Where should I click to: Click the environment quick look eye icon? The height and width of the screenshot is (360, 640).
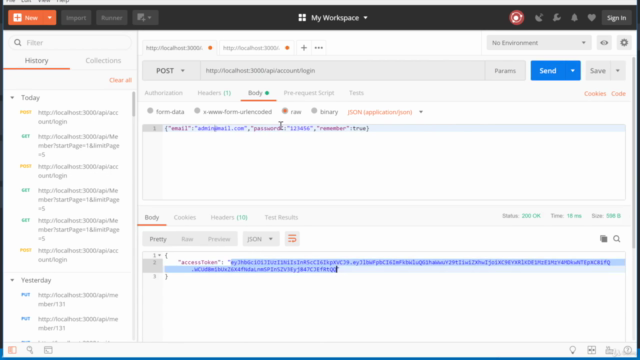(x=604, y=43)
